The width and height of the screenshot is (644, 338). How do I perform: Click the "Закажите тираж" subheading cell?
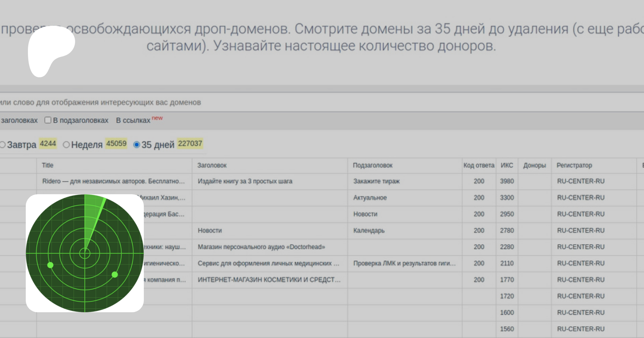(x=376, y=181)
